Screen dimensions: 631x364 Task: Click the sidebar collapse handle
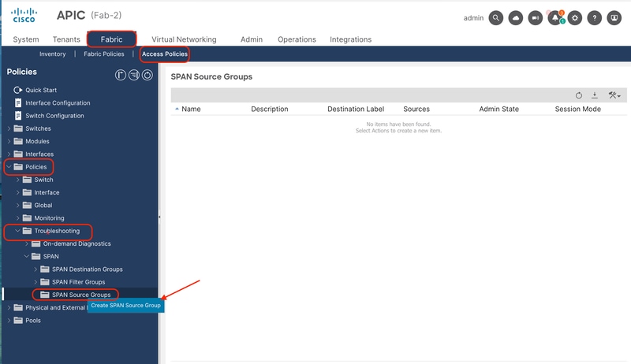[159, 217]
